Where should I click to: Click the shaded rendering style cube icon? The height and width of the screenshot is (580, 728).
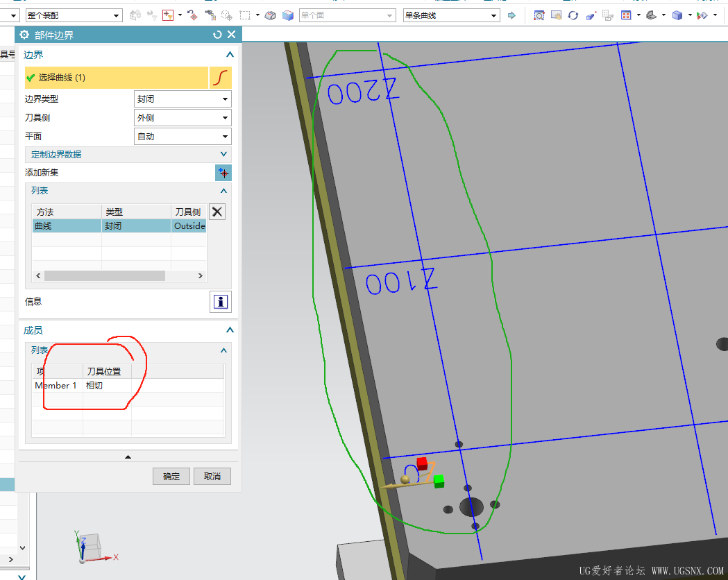pos(677,15)
